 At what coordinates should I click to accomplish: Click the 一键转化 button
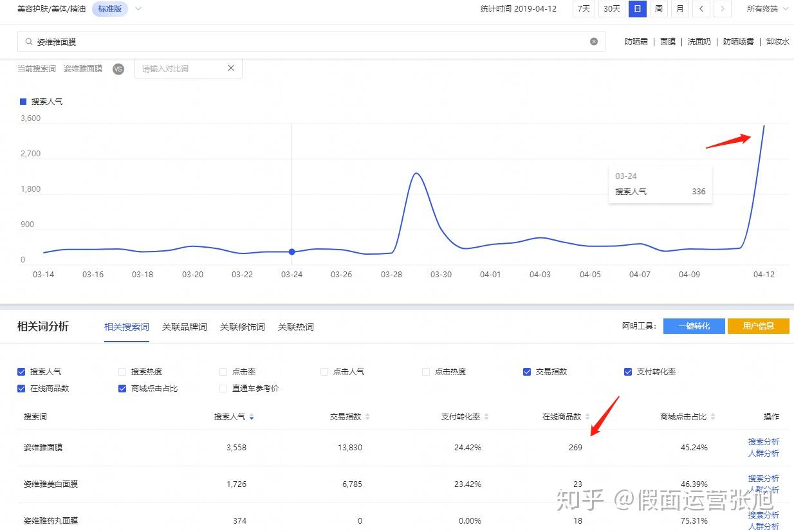[694, 326]
